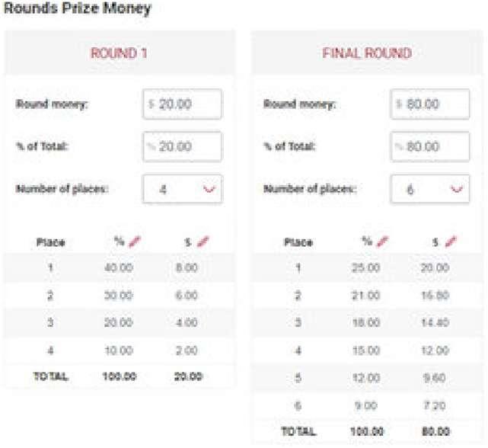Select the ROUND 1 header
The height and width of the screenshot is (448, 488).
point(119,53)
